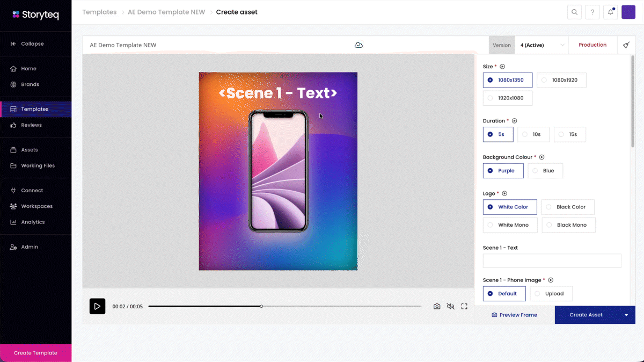Enter fullscreen using the expand icon
This screenshot has height=362, width=644.
(464, 306)
